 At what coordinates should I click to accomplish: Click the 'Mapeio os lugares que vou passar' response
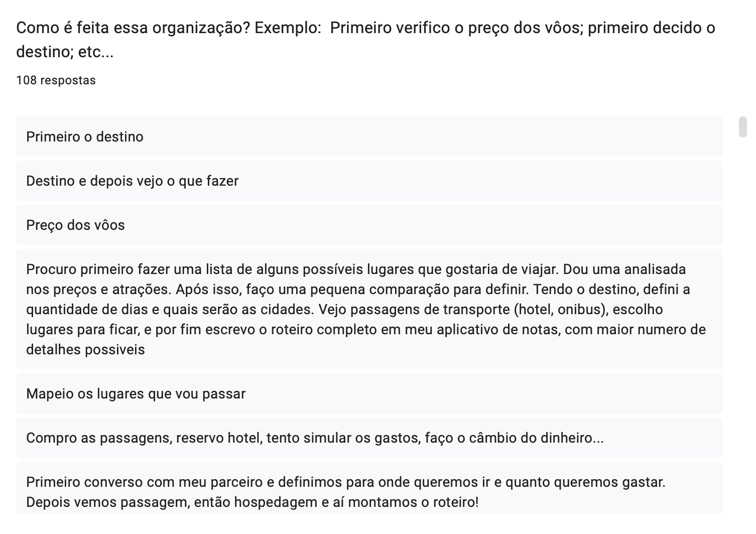369,393
